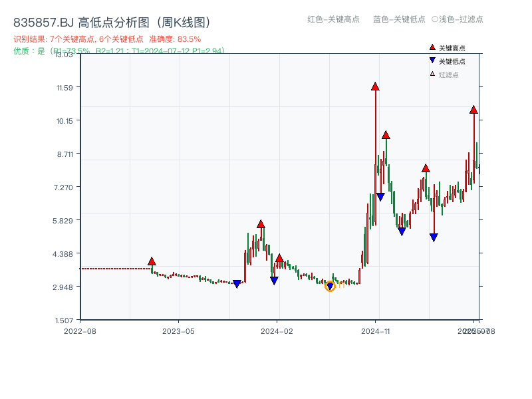The image size is (532, 399).
Task: Click the 11.59 y-axis label
Action: click(65, 88)
